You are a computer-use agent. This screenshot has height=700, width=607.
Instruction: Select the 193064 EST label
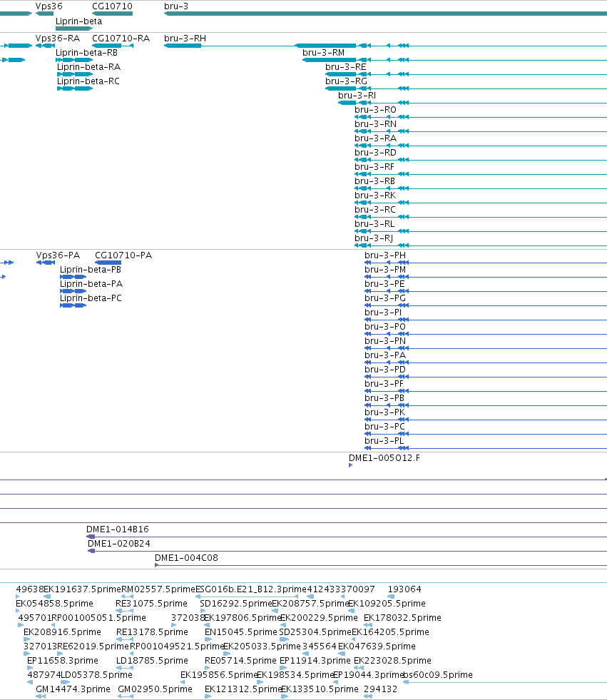tap(404, 589)
